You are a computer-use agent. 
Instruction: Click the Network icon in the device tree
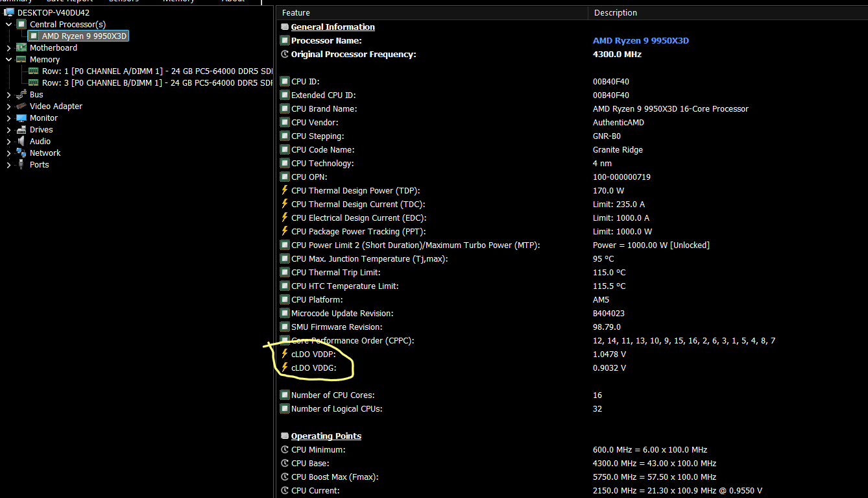pos(21,153)
